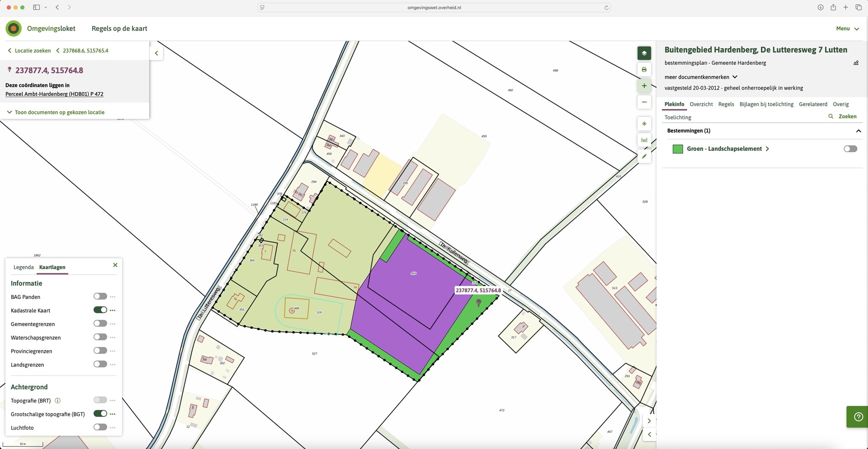Click the locate position icon
Image resolution: width=868 pixels, height=449 pixels.
(x=644, y=124)
